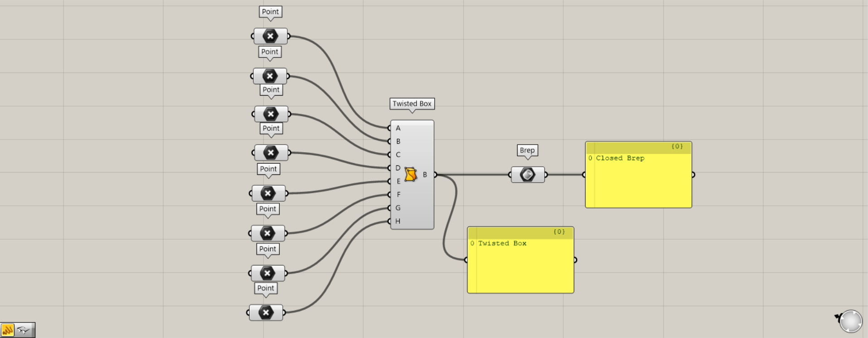Click the 'Closed Brep' text in the panel
868x338 pixels.
[620, 158]
